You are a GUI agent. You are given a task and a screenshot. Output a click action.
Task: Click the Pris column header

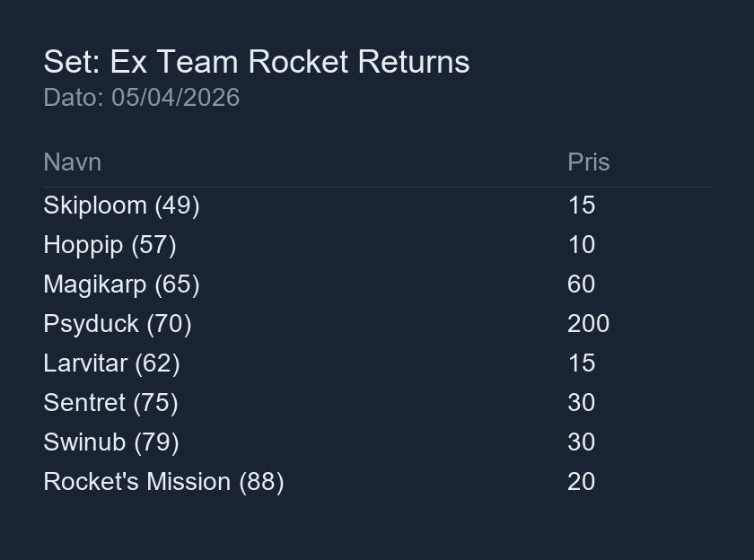pyautogui.click(x=588, y=162)
